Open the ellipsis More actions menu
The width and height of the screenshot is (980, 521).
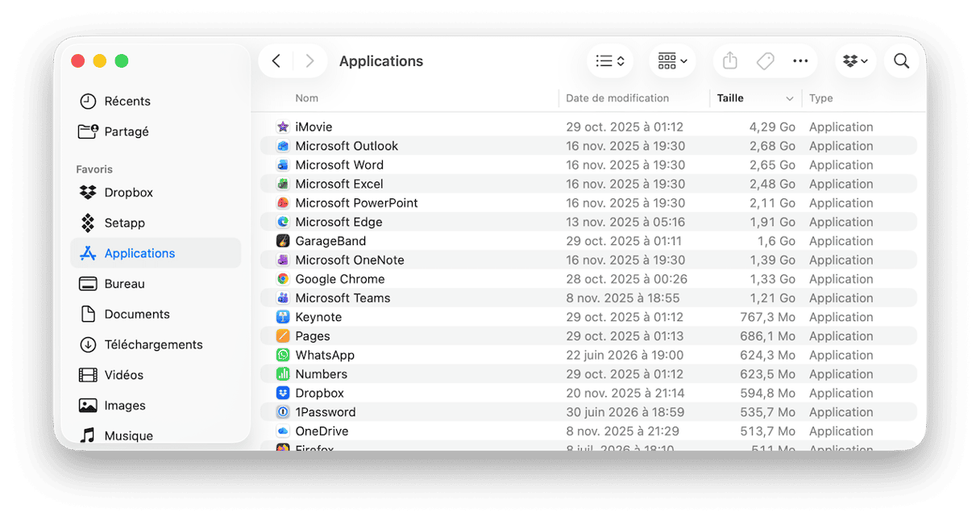pyautogui.click(x=800, y=61)
